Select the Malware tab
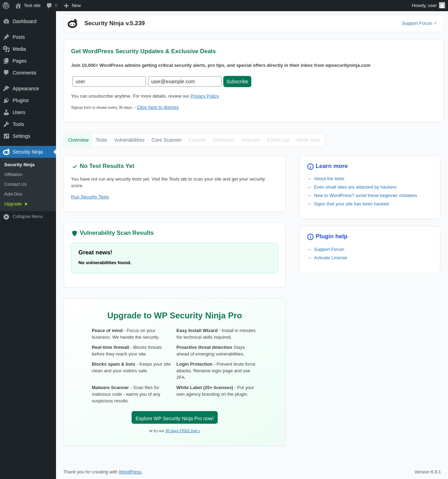 point(251,140)
